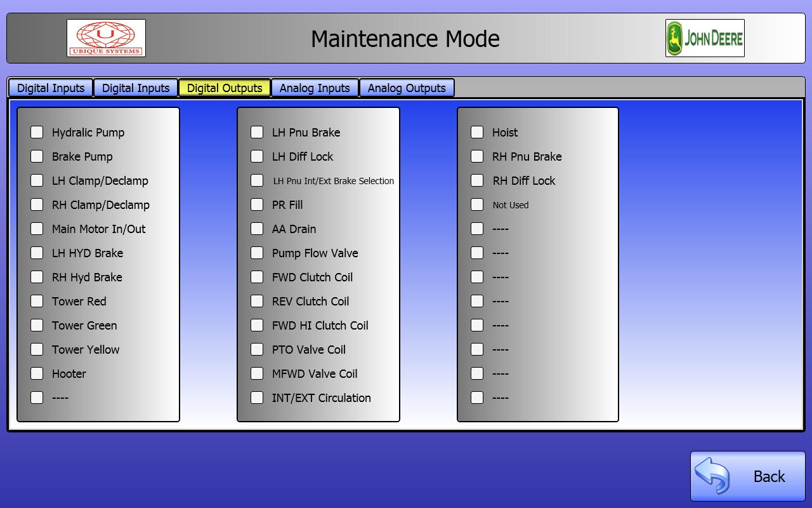The width and height of the screenshot is (812, 508).
Task: Toggle the Brake Pump output
Action: pos(37,156)
